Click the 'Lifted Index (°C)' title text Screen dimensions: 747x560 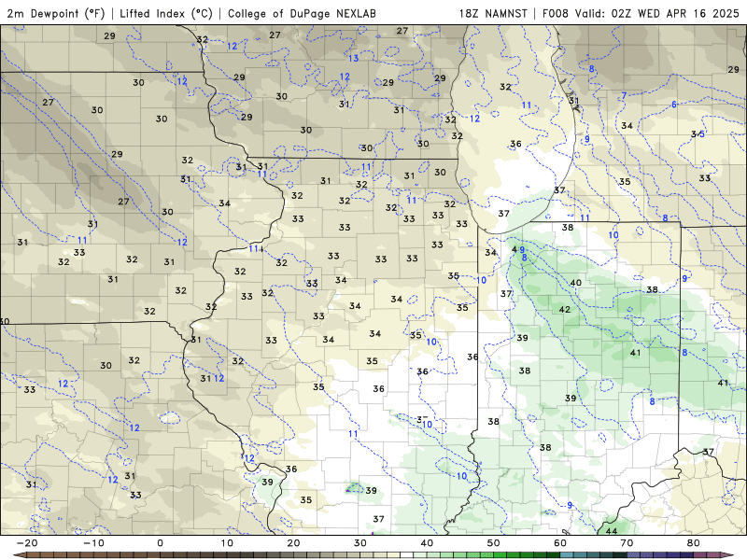coord(166,13)
